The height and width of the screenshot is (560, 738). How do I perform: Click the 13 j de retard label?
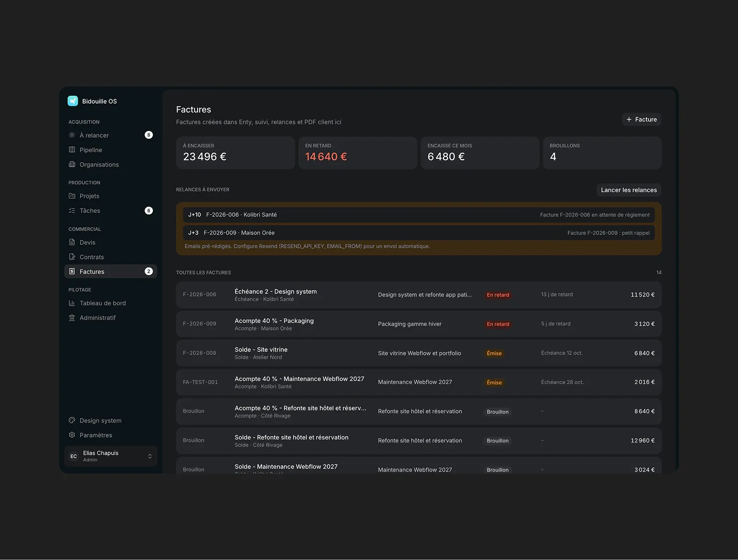click(557, 295)
